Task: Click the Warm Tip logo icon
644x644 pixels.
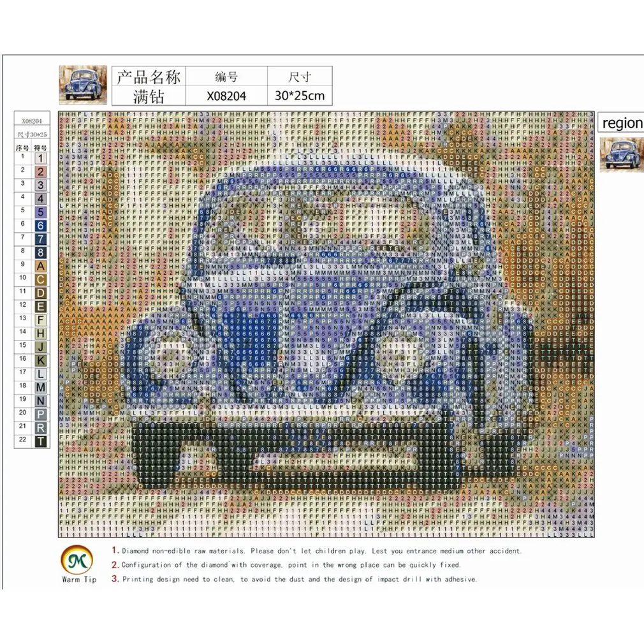Action: pyautogui.click(x=77, y=560)
